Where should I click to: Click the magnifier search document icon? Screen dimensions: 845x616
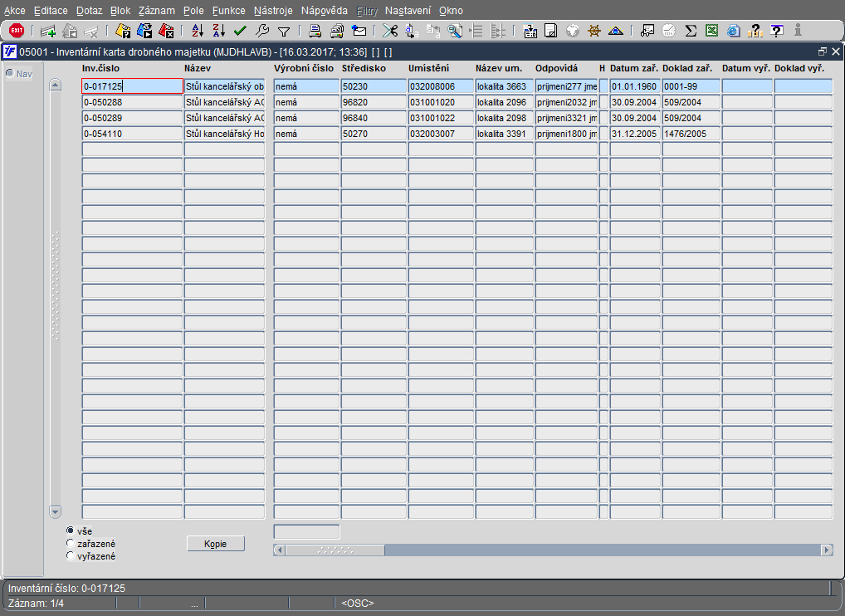(x=455, y=31)
